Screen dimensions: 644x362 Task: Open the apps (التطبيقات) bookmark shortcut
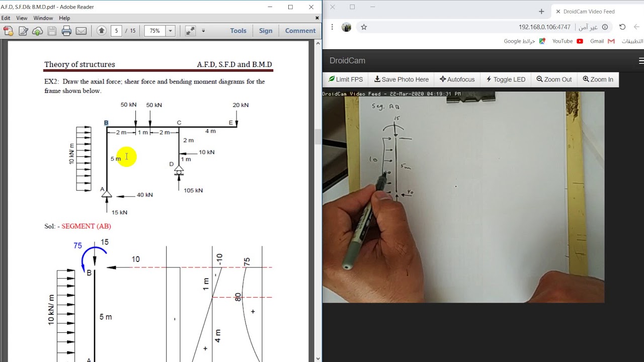pyautogui.click(x=632, y=41)
